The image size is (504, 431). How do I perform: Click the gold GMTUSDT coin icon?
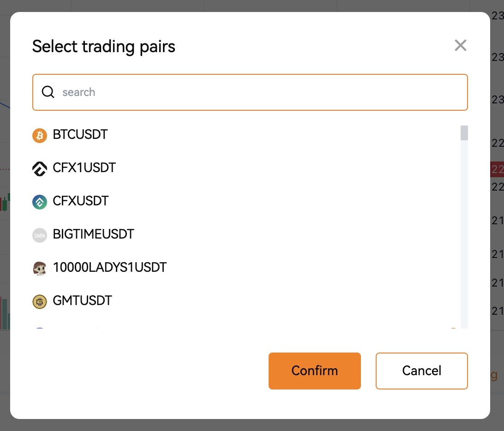(40, 302)
